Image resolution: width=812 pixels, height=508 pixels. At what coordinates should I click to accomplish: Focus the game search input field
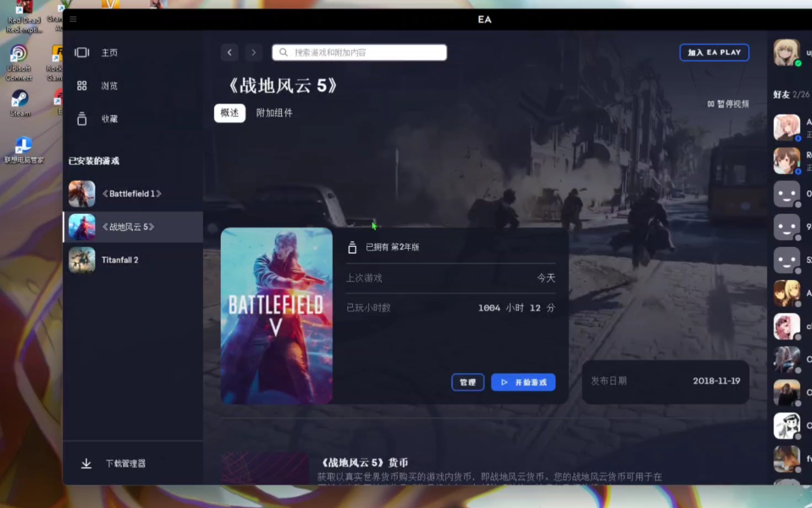click(359, 52)
